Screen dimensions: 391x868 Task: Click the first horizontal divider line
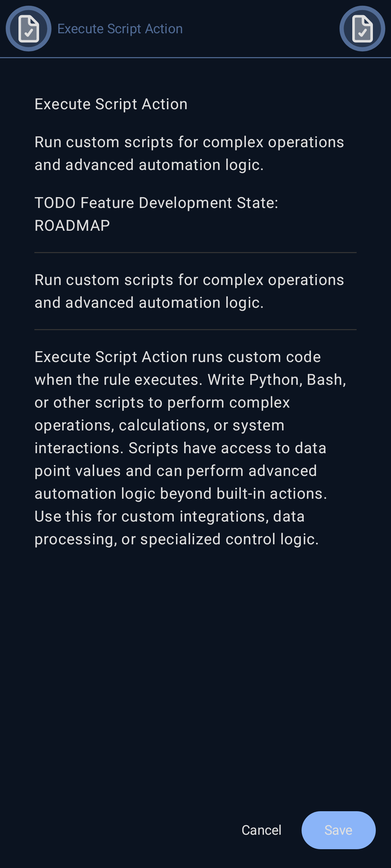point(195,252)
